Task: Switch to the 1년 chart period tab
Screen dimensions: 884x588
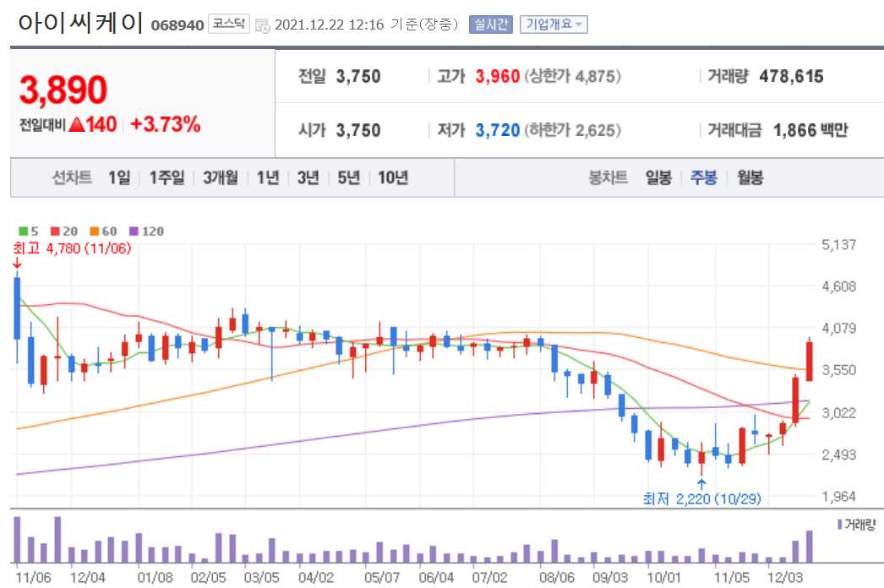Action: 267,177
